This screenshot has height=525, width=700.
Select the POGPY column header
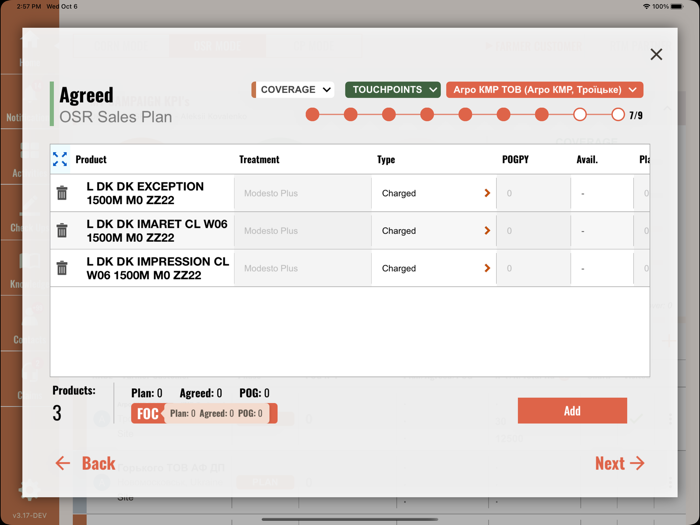pos(515,159)
